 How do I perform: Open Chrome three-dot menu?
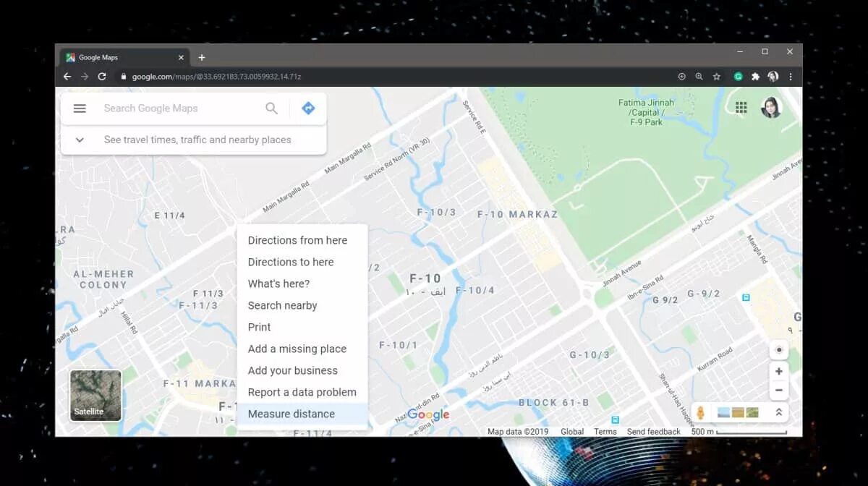click(x=791, y=77)
